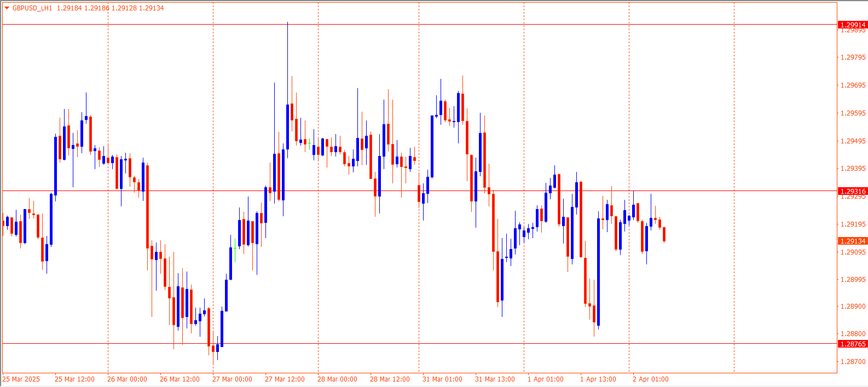Screen dimensions: 868x387
Task: Click the 25 Mar 12:00 time label
Action: point(74,379)
